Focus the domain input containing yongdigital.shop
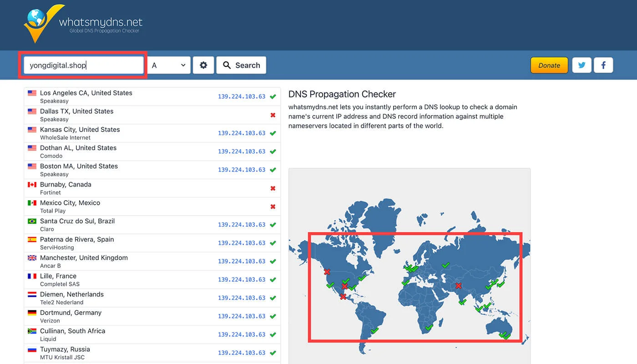 (83, 65)
